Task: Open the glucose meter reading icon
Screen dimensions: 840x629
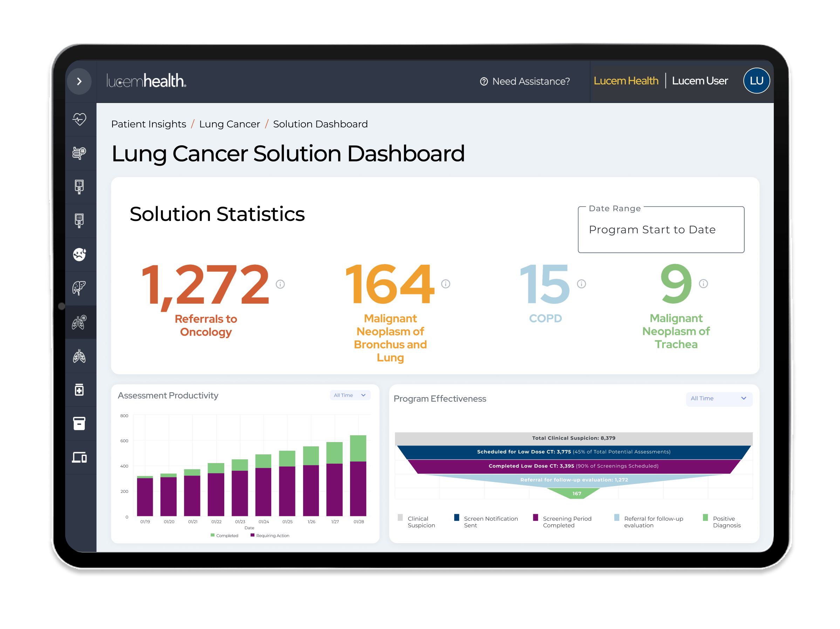Action: point(79,221)
